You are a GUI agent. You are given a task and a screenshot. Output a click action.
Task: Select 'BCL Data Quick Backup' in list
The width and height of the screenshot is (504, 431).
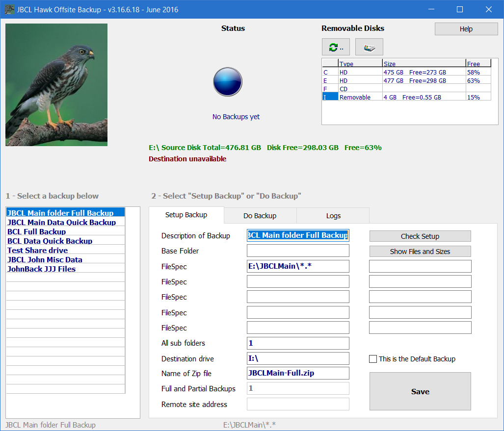pyautogui.click(x=50, y=241)
